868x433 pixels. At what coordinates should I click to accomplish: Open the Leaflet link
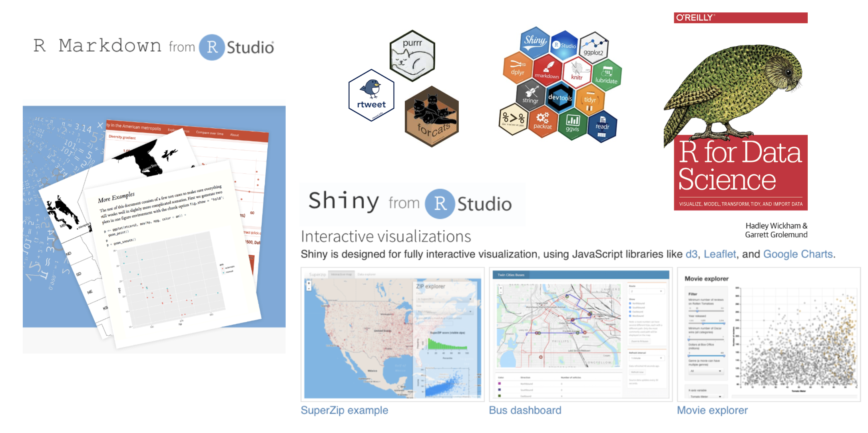tap(719, 254)
